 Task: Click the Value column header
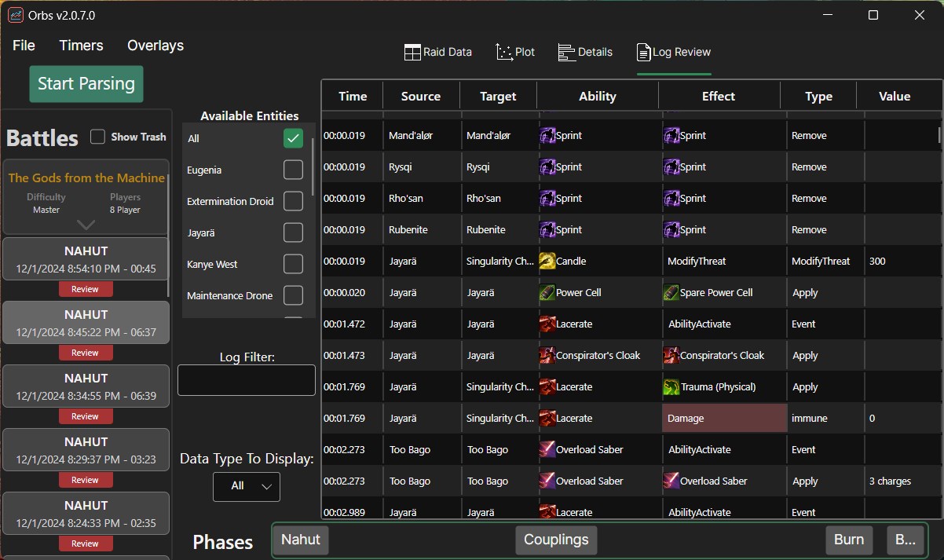pyautogui.click(x=895, y=97)
